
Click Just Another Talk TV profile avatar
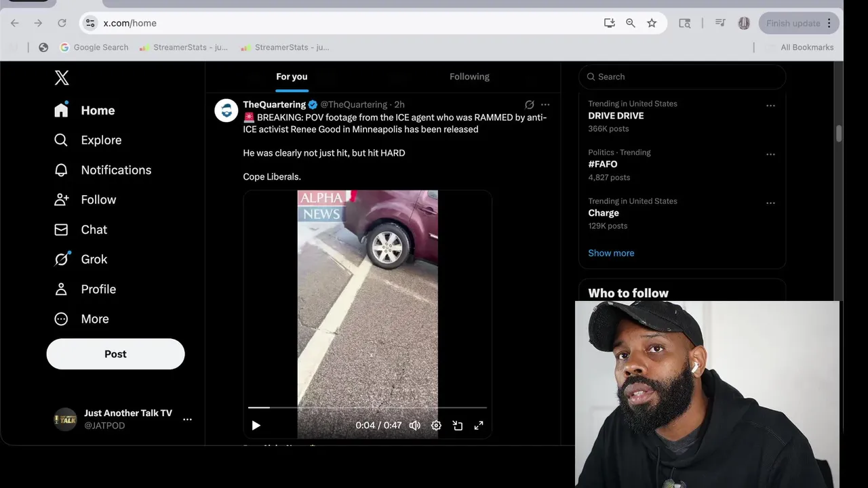coord(65,420)
